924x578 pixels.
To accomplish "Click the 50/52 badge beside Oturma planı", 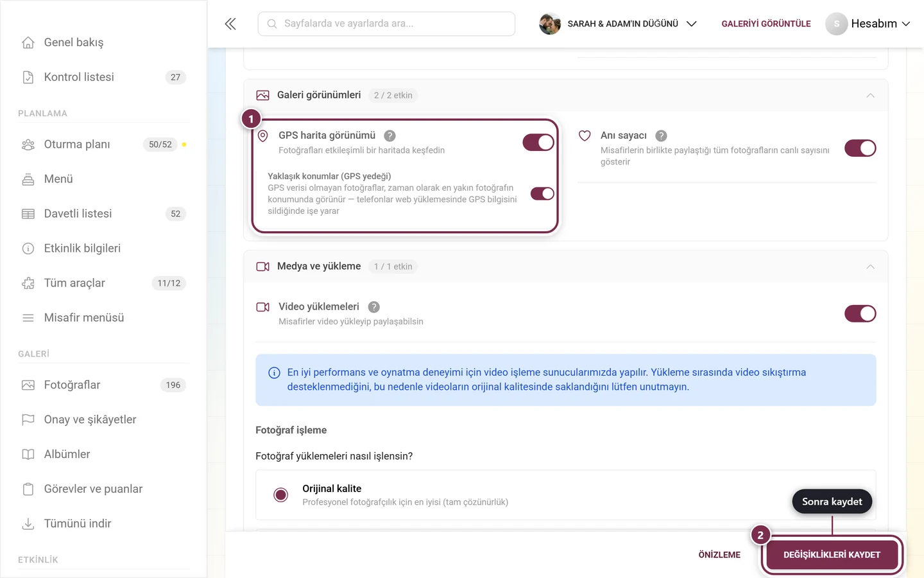I will point(160,144).
